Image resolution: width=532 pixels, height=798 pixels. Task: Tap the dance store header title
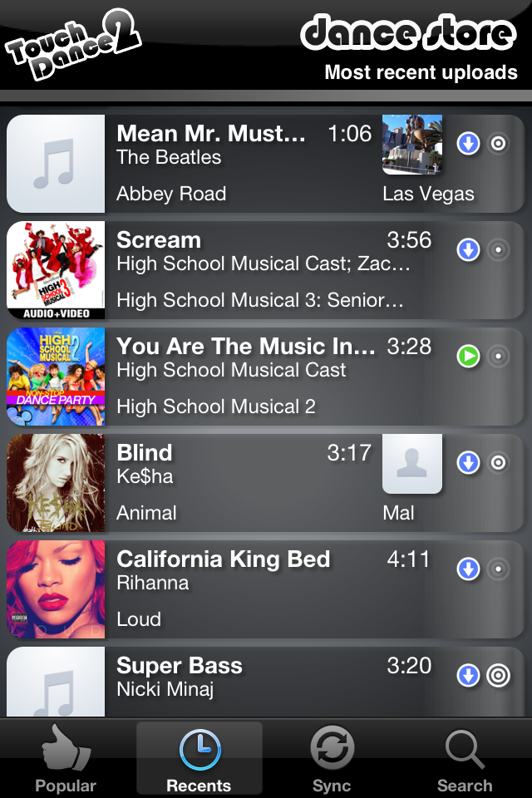[408, 33]
